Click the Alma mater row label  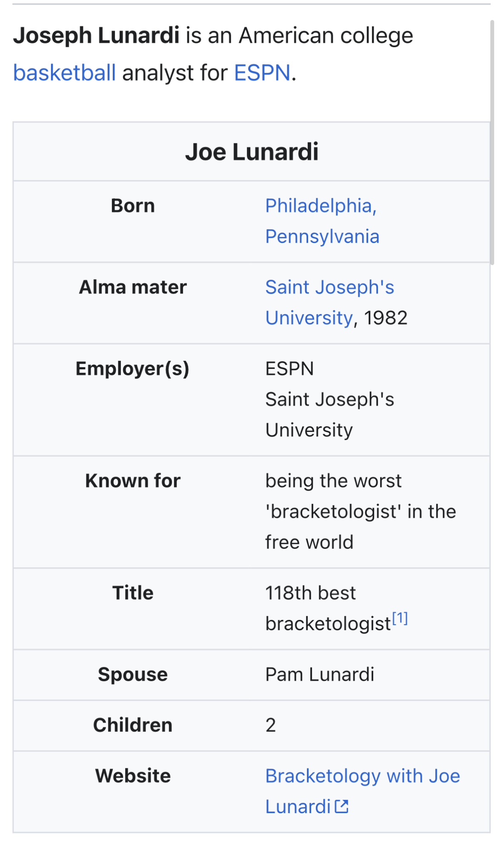pos(133,288)
